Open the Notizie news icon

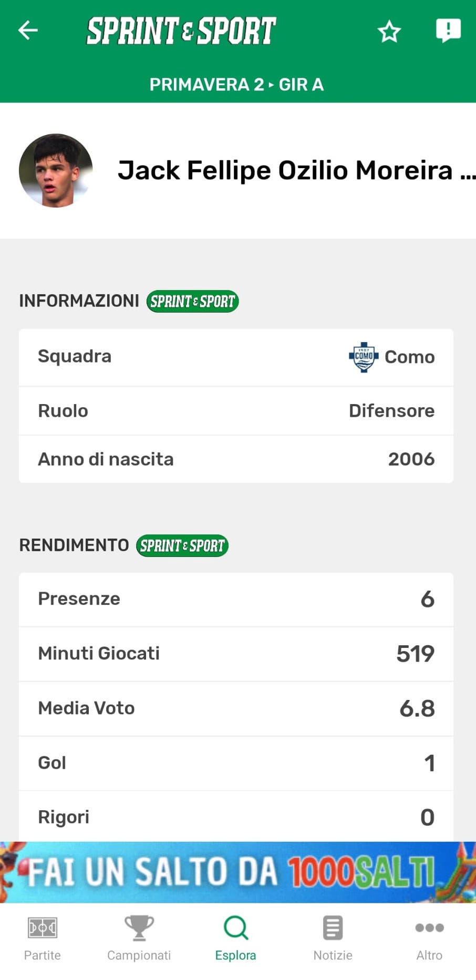point(333,928)
